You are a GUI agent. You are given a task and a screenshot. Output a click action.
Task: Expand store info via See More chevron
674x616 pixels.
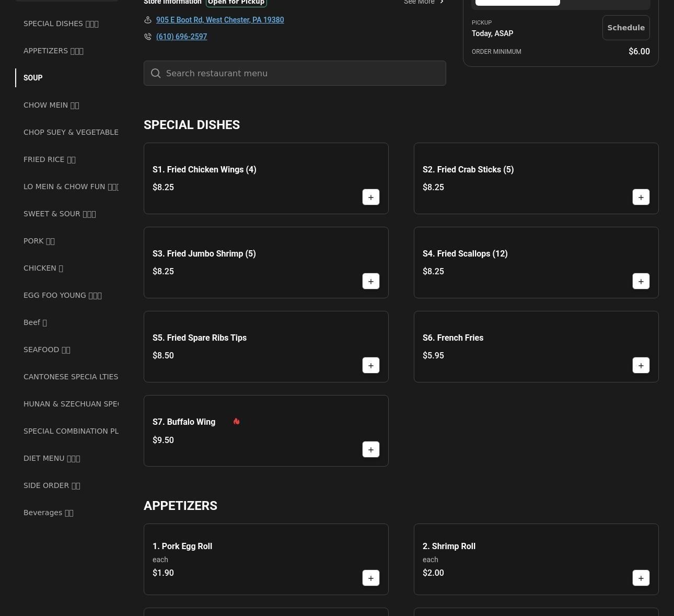(441, 2)
